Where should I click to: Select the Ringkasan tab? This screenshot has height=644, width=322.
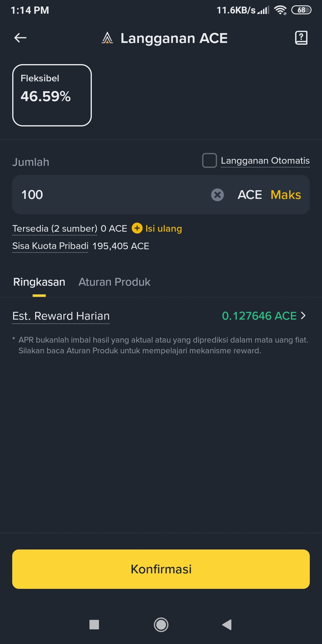tap(39, 282)
